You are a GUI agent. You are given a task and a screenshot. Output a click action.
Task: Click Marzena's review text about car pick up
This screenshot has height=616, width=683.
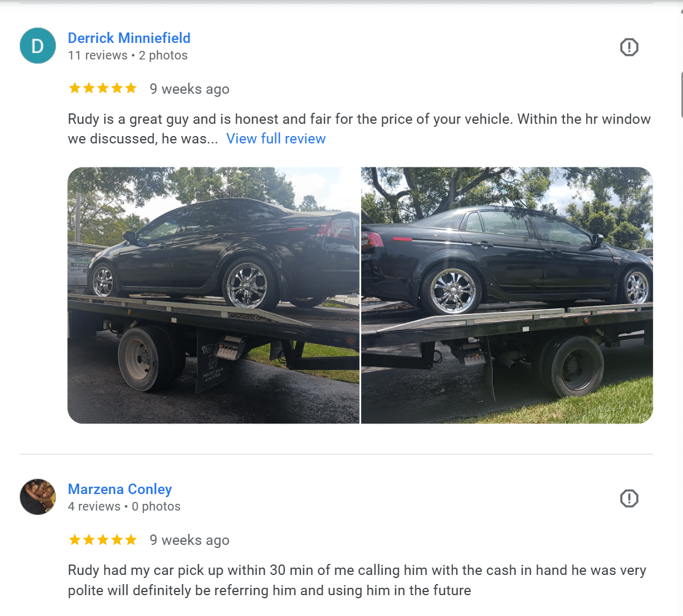pos(357,580)
